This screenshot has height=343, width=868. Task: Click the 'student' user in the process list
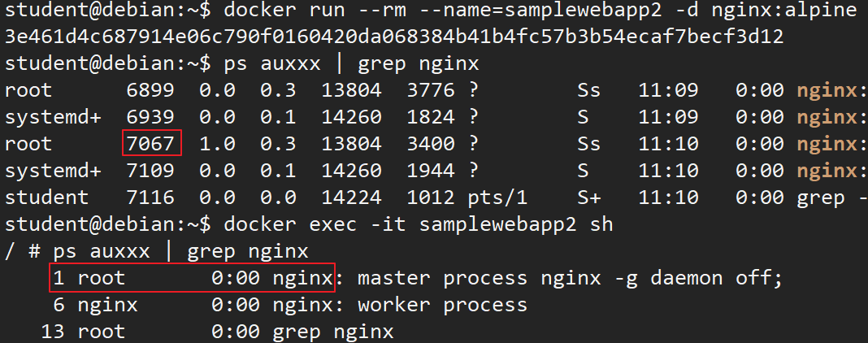(46, 198)
